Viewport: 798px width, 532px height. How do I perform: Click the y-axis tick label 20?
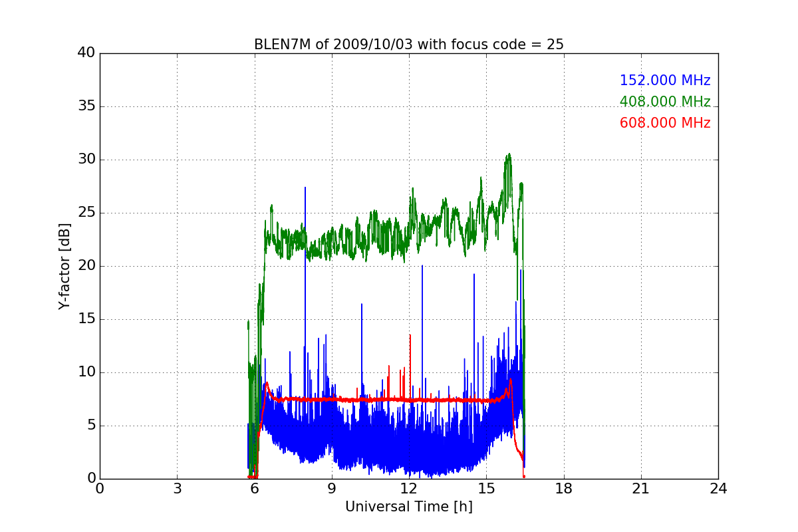point(86,266)
